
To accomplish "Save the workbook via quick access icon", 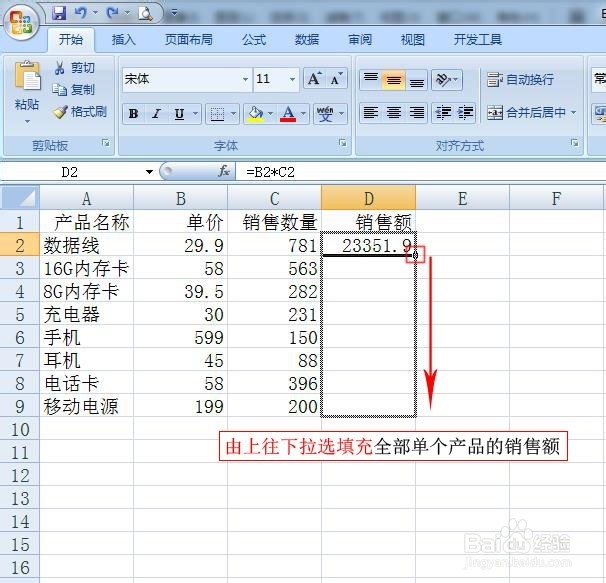I will tap(59, 14).
